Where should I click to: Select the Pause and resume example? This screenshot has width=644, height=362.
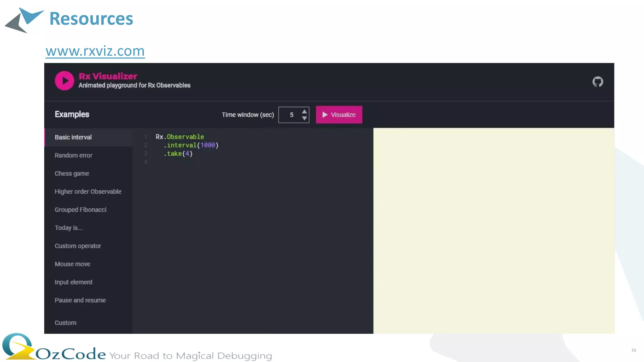point(80,300)
